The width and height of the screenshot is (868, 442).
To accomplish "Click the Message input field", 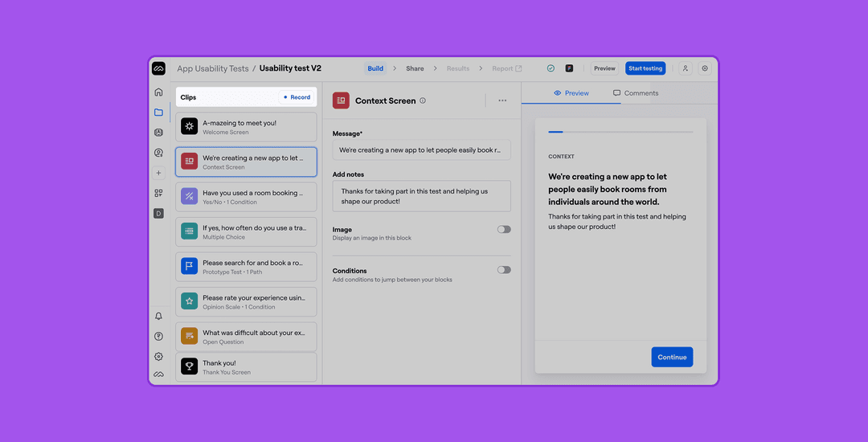I will 421,150.
